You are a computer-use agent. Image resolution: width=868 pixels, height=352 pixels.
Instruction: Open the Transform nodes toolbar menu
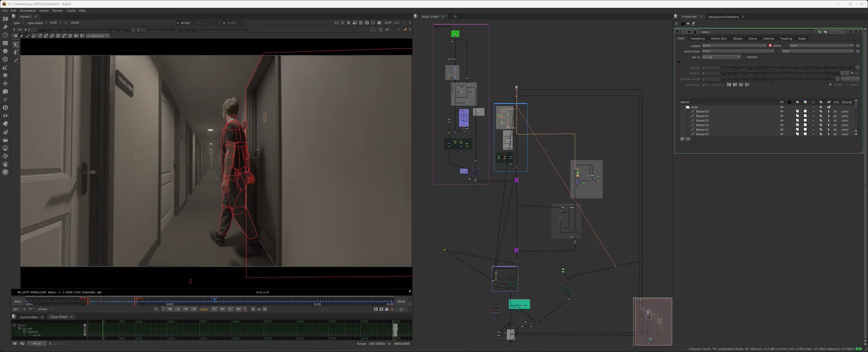tap(5, 84)
